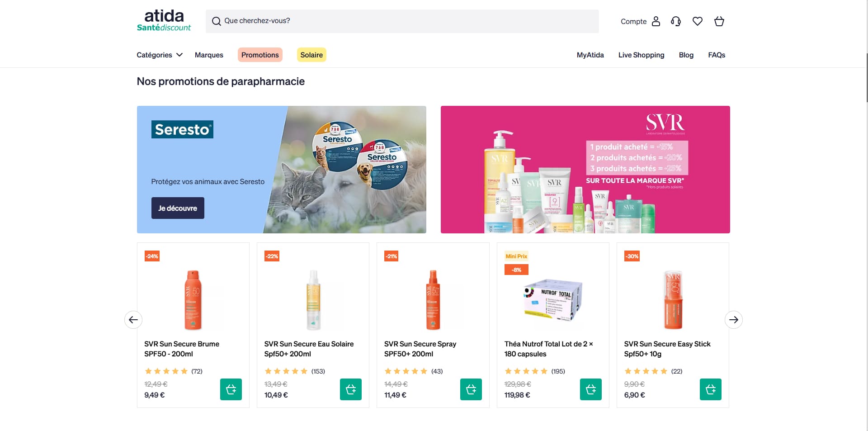Open the Solaire menu item
This screenshot has width=868, height=431.
point(311,55)
